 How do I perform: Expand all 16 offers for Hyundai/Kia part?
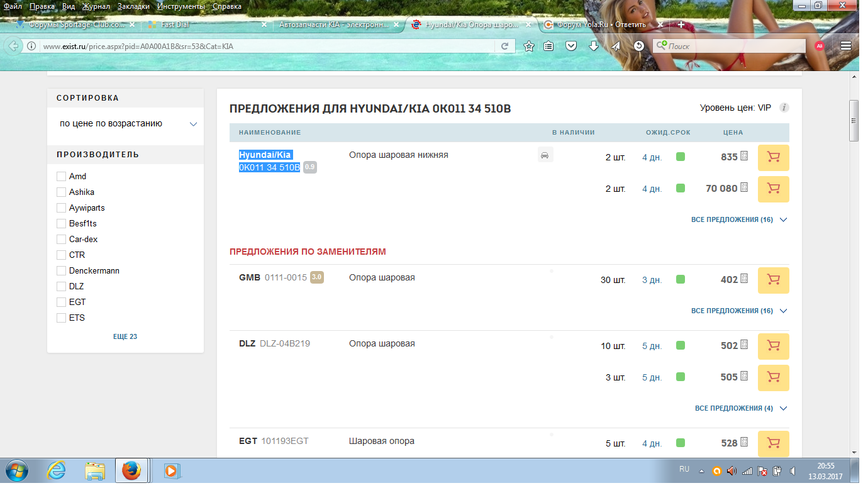(x=738, y=220)
